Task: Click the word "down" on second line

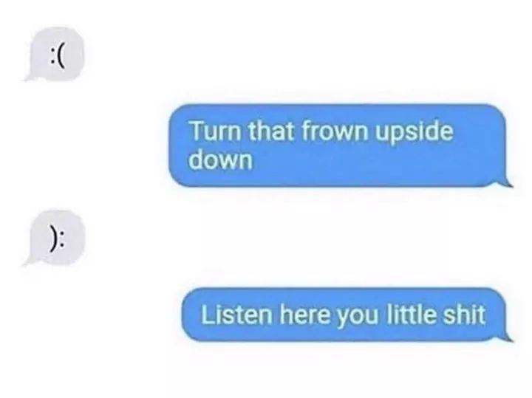Action: (x=221, y=159)
